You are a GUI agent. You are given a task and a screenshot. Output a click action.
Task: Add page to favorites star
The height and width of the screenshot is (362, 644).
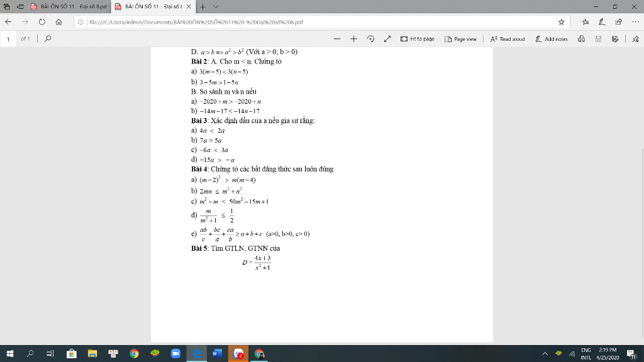[x=562, y=22]
